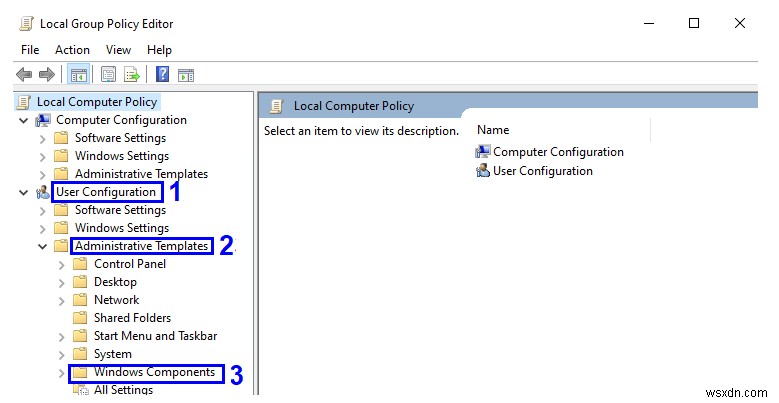Image resolution: width=779 pixels, height=403 pixels.
Task: Click the Back arrow toolbar icon
Action: [24, 75]
